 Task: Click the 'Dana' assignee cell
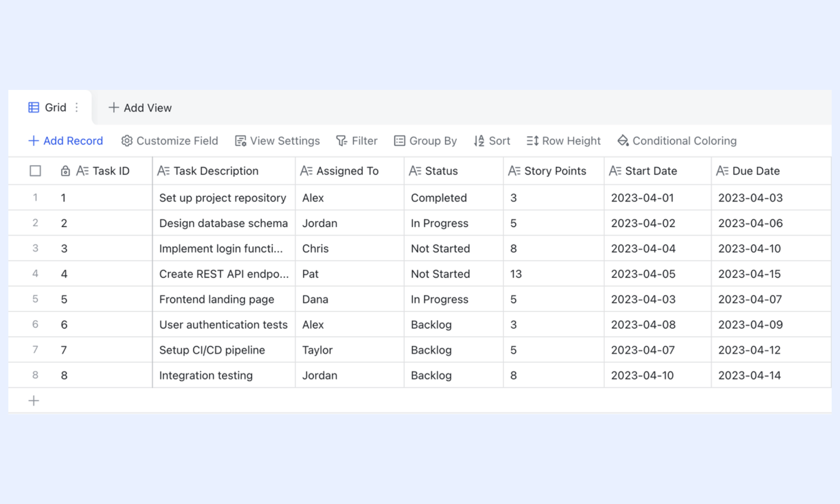tap(349, 299)
